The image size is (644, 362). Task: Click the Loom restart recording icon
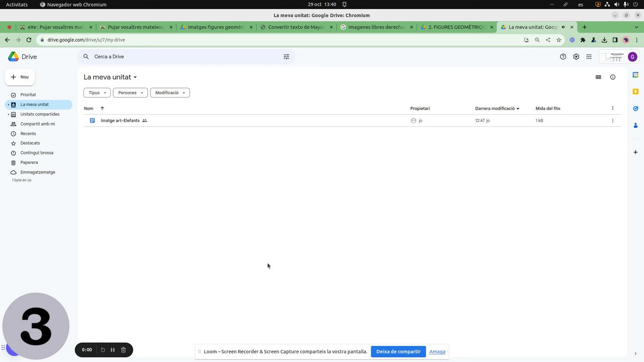point(103,350)
